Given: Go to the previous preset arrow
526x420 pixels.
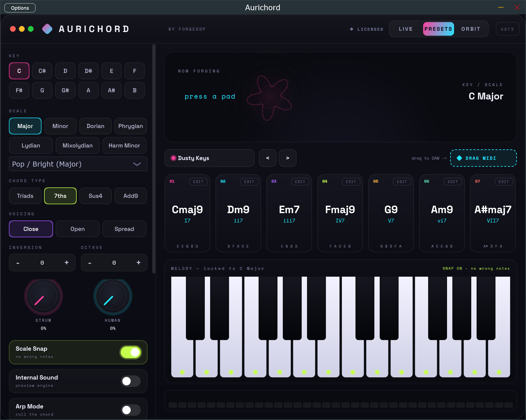Looking at the screenshot, I should point(267,158).
